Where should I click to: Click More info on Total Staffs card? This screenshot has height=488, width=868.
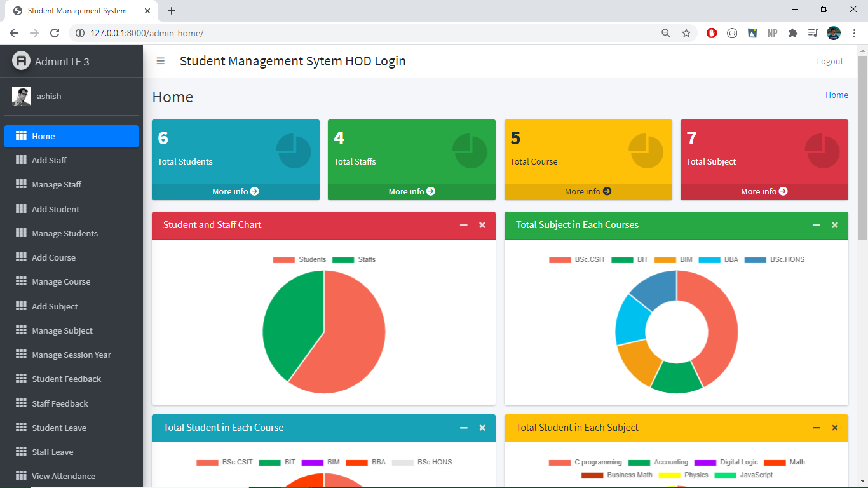(412, 191)
